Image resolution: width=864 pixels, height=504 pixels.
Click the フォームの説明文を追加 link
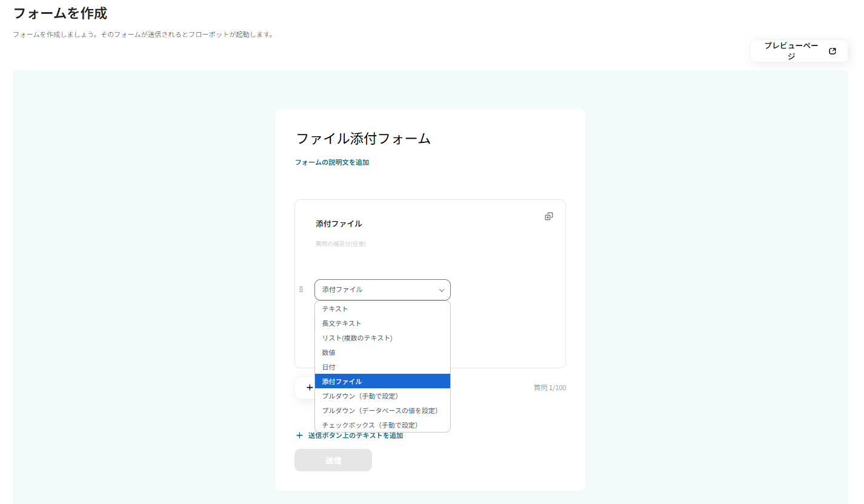tap(331, 162)
